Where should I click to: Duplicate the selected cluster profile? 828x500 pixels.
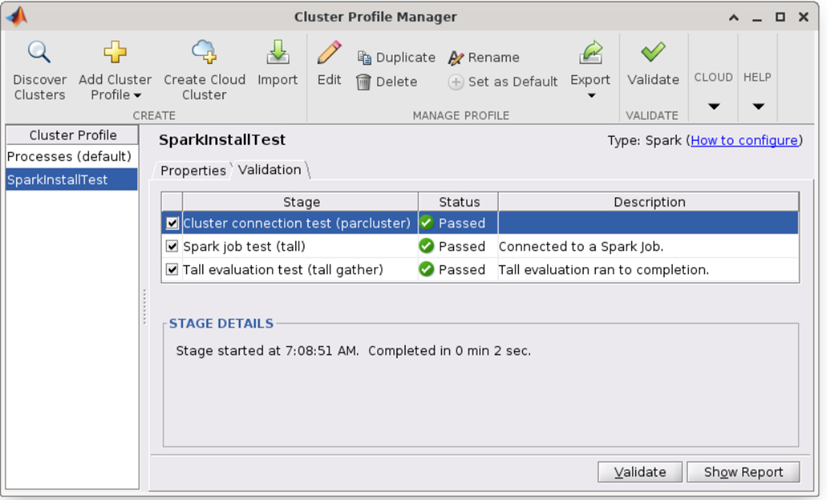pos(396,58)
